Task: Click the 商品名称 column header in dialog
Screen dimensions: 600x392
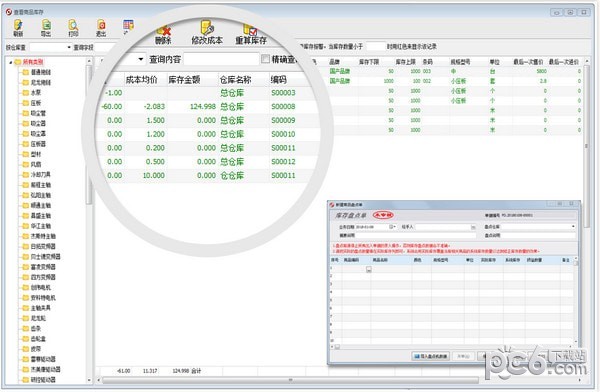Action: click(380, 260)
